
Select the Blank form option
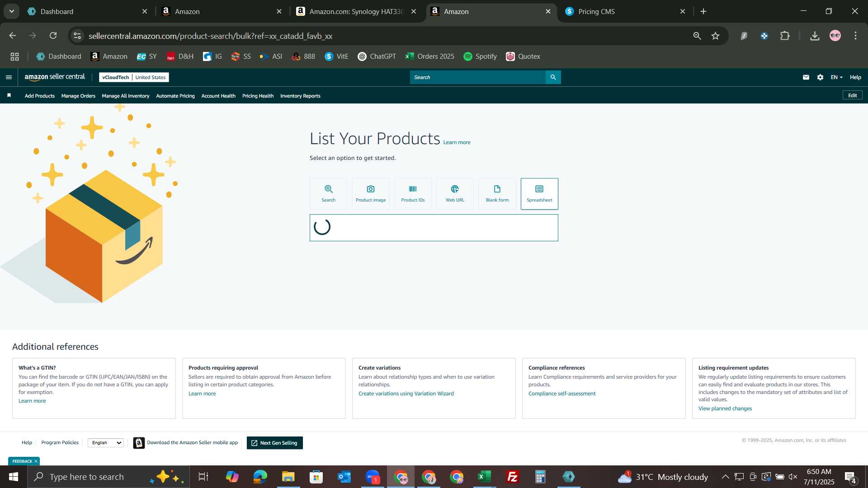click(497, 193)
